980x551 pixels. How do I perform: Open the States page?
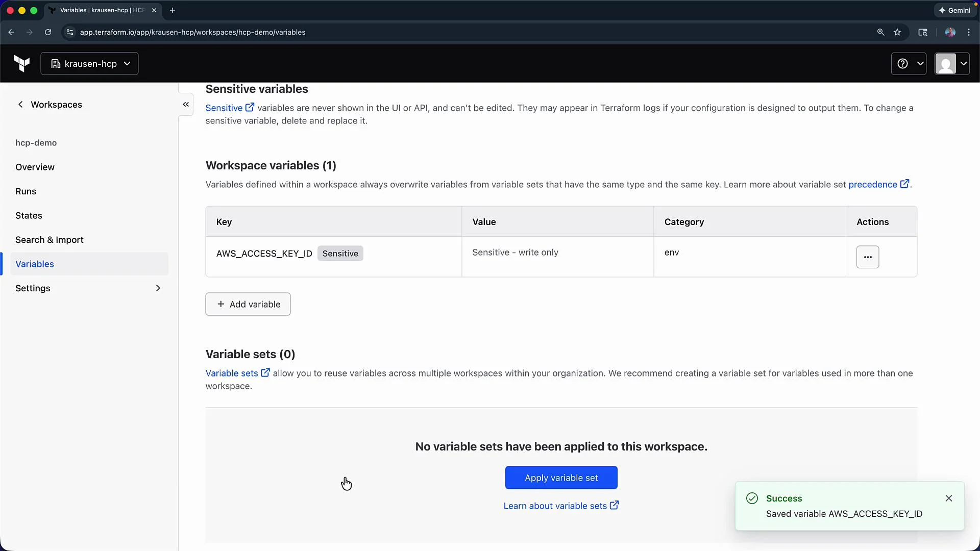coord(29,216)
